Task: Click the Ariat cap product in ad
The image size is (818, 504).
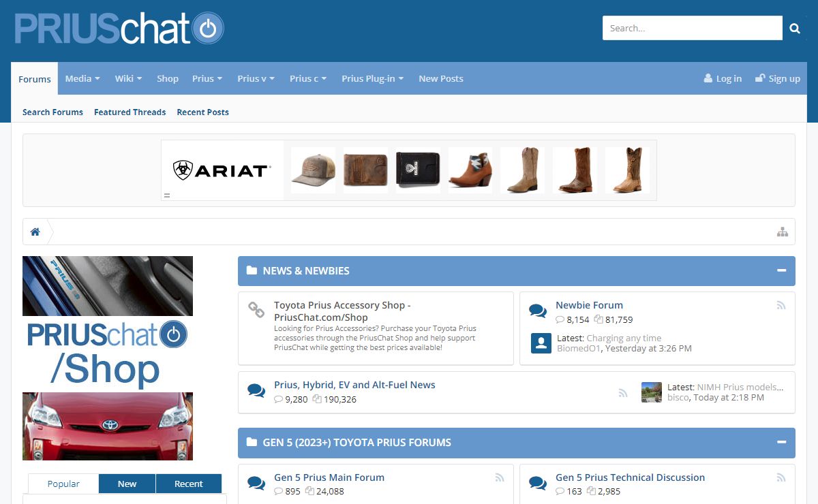Action: 313,170
